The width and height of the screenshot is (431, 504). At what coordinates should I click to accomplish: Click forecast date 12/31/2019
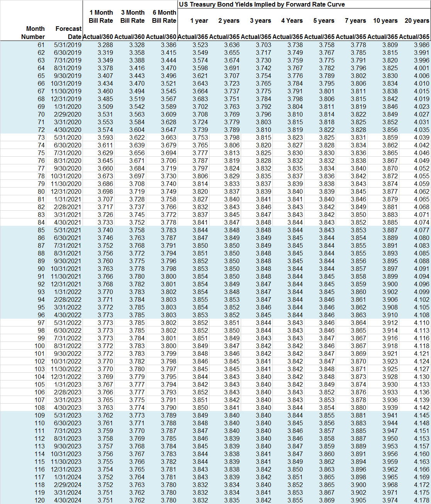66,99
